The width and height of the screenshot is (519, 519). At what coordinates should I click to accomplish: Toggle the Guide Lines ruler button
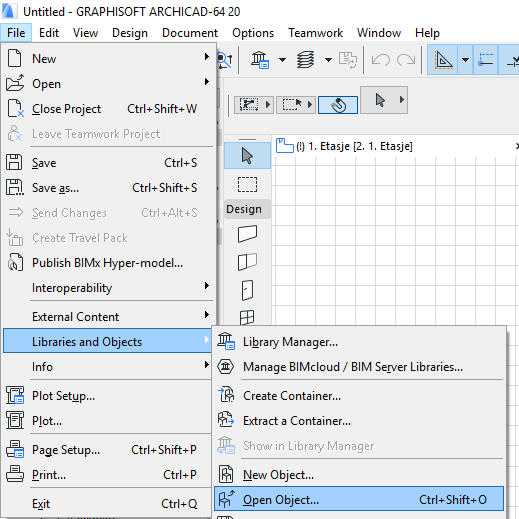pos(443,60)
